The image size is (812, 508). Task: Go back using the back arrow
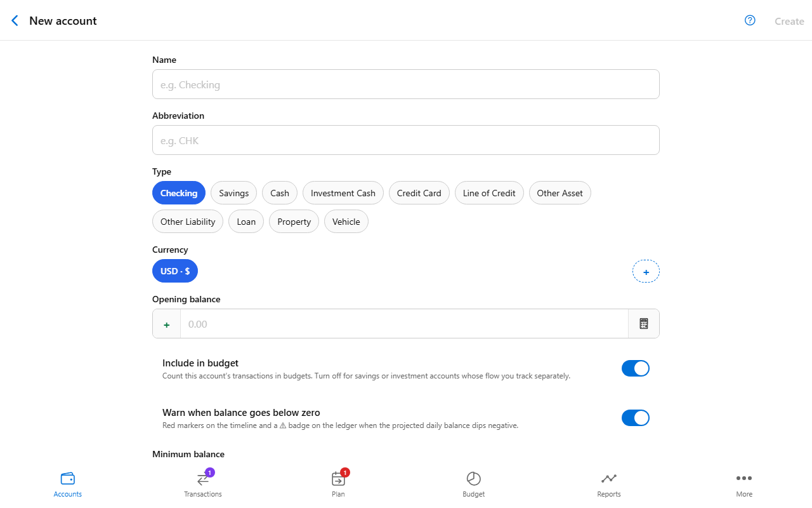pos(15,21)
